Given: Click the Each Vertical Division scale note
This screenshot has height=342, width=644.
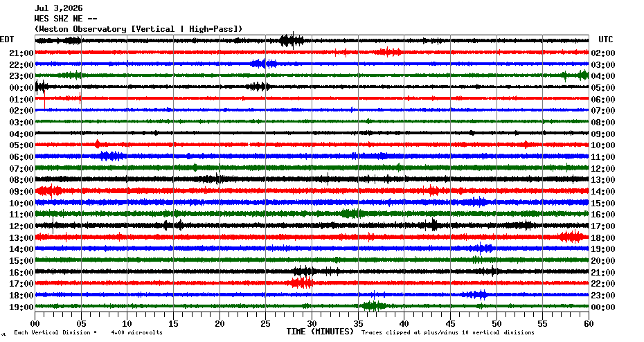Looking at the screenshot, I should [89, 332].
